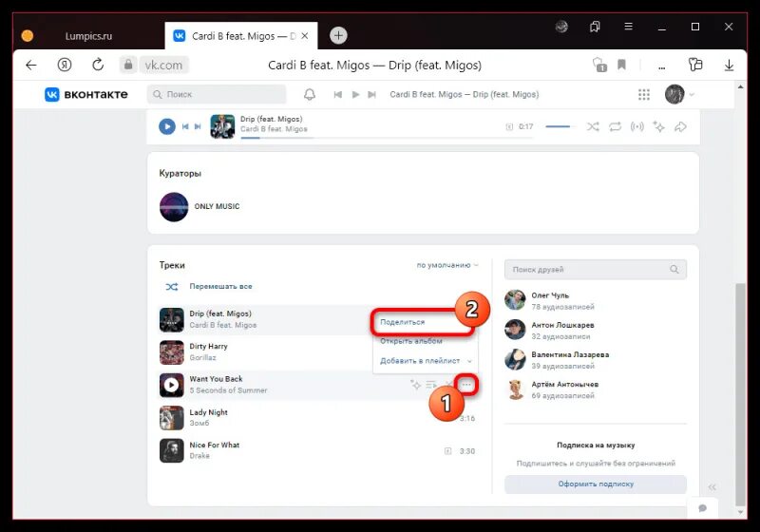Open the chat bubble icon at bottom
This screenshot has height=532, width=760.
coord(702,507)
